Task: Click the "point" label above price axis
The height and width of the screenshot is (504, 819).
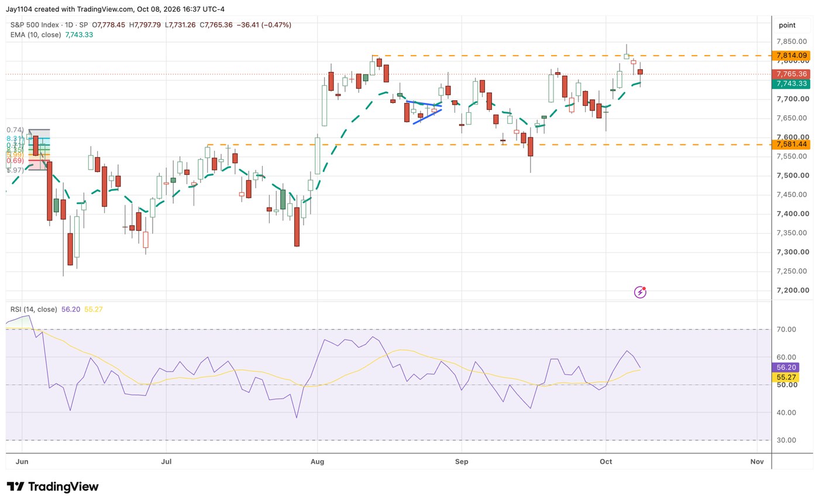Action: (x=787, y=25)
